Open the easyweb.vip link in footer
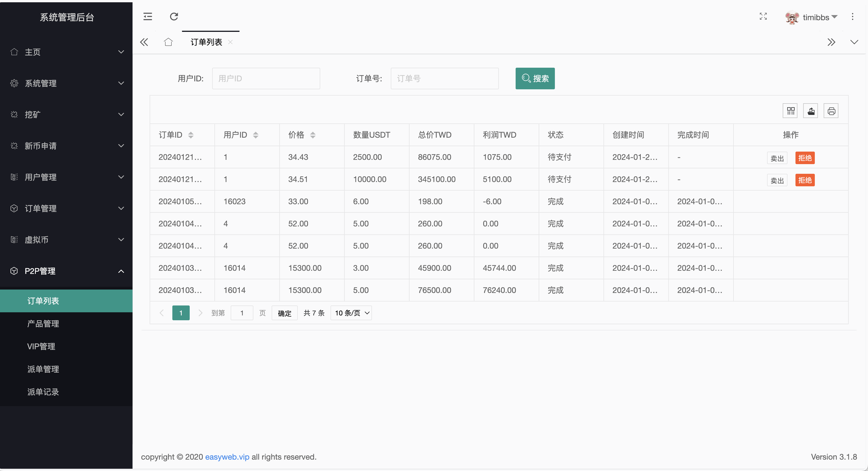The image size is (868, 471). [227, 457]
